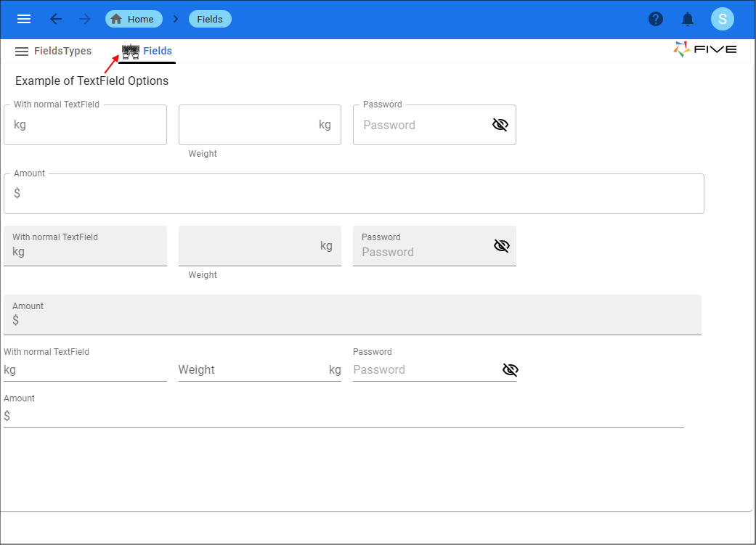The width and height of the screenshot is (756, 545).
Task: Show the password in the underlined Password field
Action: tap(510, 369)
